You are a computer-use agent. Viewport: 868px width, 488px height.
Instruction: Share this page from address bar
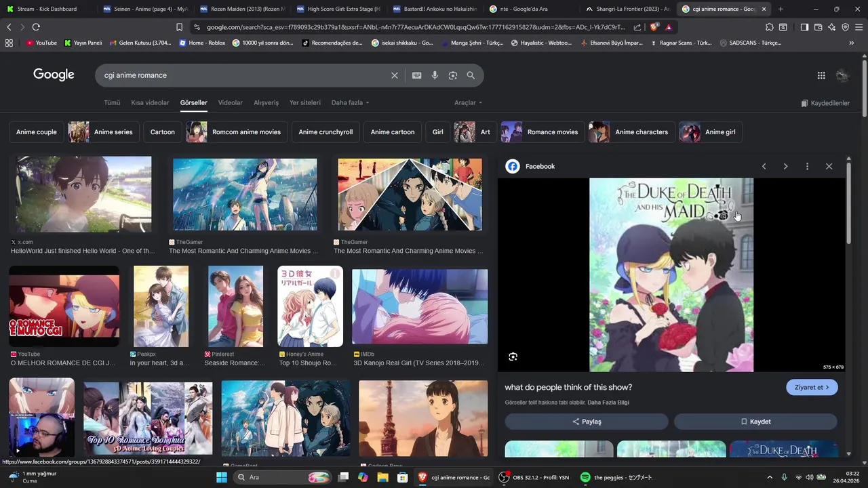click(637, 27)
